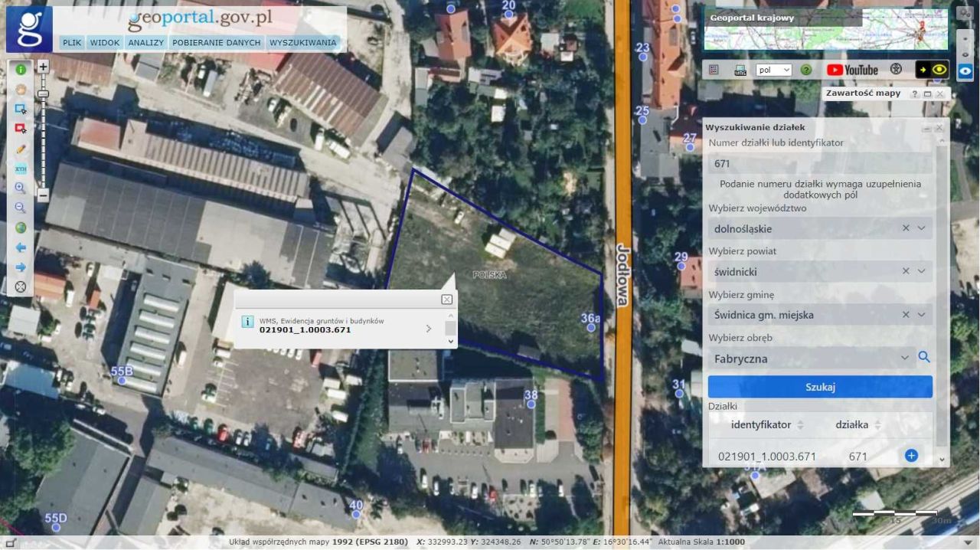Open the POBIERANIE DANYCH menu
980x550 pixels.
tap(217, 42)
